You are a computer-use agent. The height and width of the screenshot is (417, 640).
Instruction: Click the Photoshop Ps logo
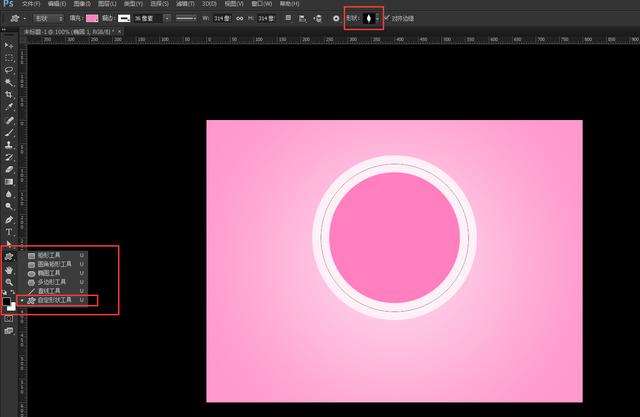coord(8,4)
